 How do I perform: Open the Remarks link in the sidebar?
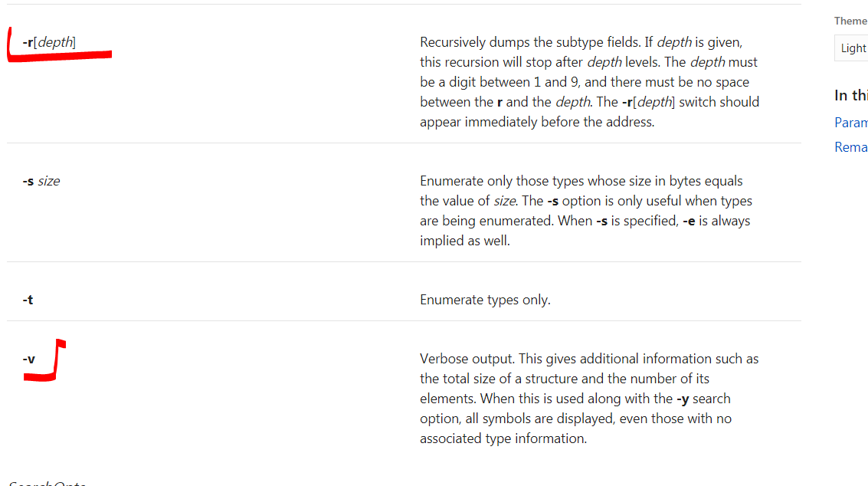[x=850, y=147]
